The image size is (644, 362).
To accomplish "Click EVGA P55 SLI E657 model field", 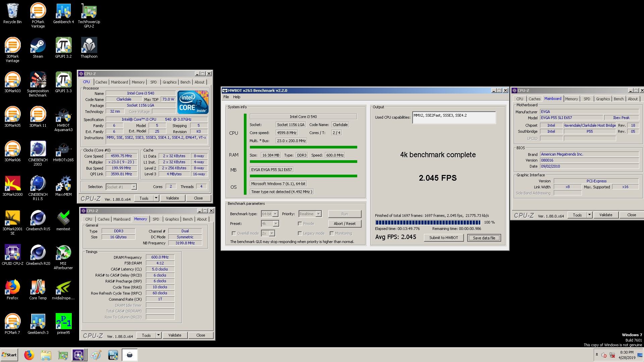I will 571,118.
